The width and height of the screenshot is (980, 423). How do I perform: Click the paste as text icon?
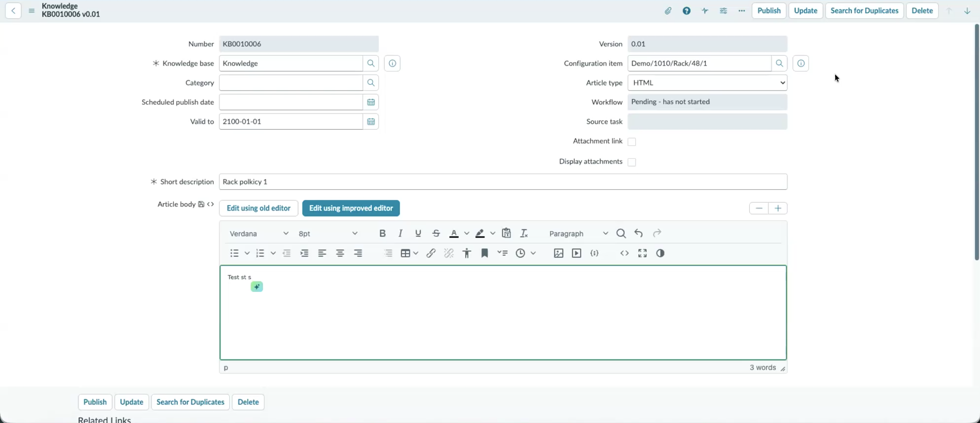[506, 233]
